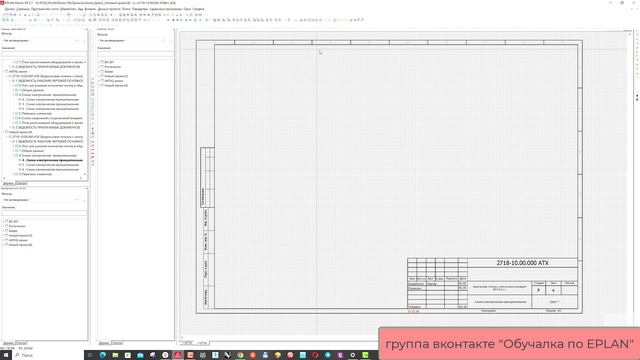The width and height of the screenshot is (640, 360).
Task: Open the Windows Start menu
Action: (x=5, y=355)
